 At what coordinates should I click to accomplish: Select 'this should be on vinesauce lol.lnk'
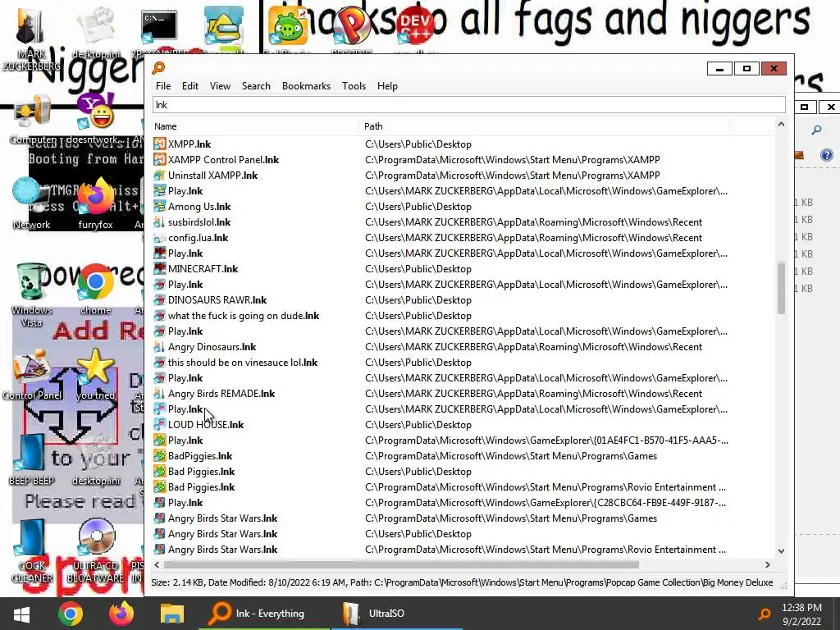pos(243,362)
